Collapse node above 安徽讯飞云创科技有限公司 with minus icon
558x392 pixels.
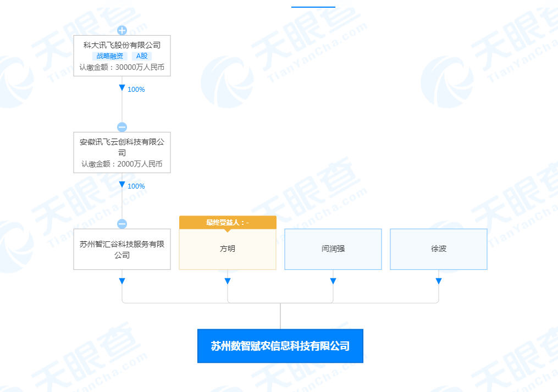[122, 127]
